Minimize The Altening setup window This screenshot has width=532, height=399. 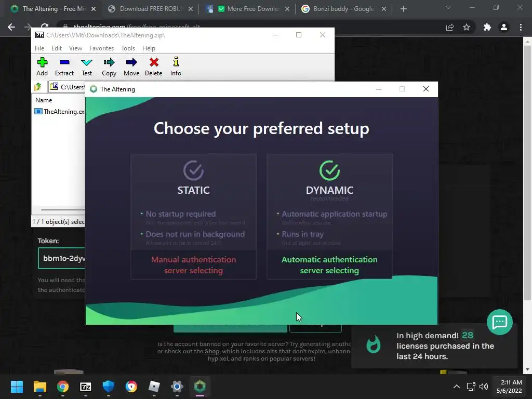coord(379,89)
